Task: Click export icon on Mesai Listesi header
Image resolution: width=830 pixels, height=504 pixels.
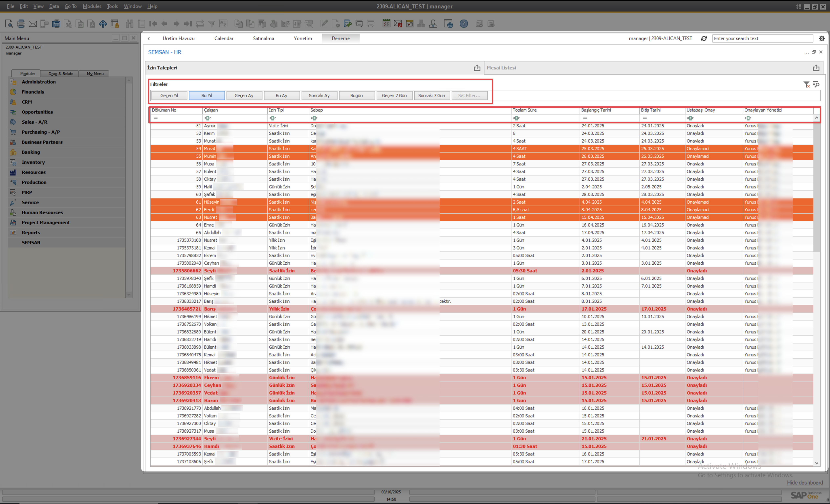Action: pos(816,68)
